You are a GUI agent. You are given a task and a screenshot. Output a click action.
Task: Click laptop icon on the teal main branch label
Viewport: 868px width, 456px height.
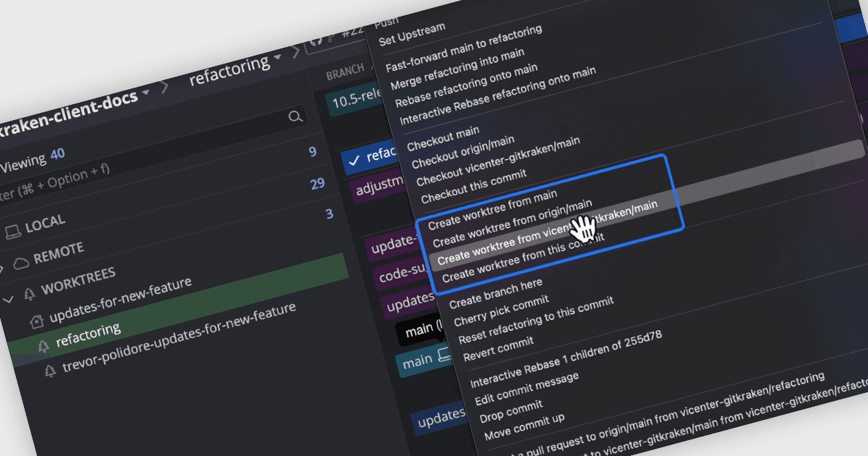(x=444, y=355)
